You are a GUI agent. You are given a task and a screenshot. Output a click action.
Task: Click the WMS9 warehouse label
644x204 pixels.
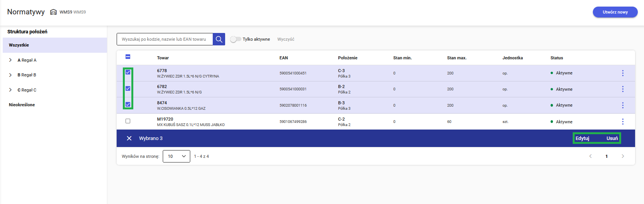point(73,12)
